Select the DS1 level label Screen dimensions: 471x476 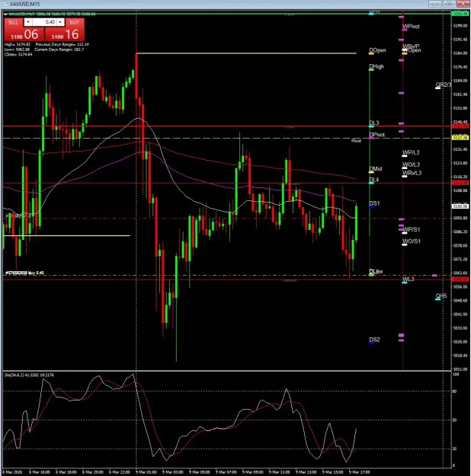[x=374, y=203]
